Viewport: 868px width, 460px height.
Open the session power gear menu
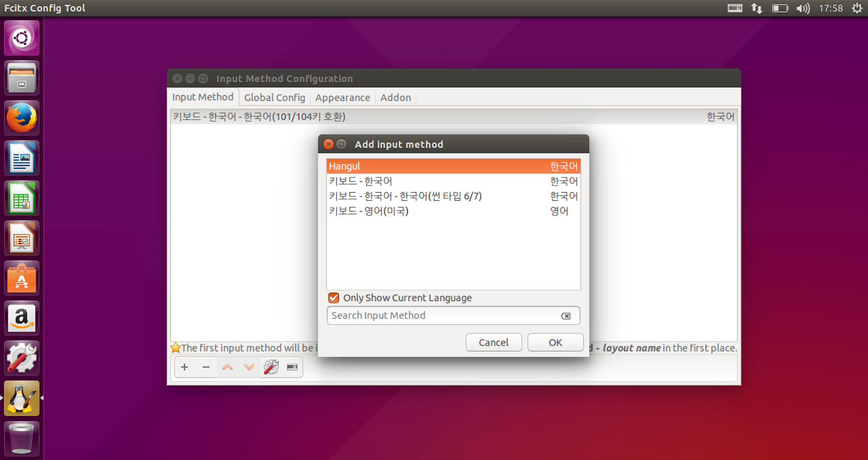click(x=857, y=8)
